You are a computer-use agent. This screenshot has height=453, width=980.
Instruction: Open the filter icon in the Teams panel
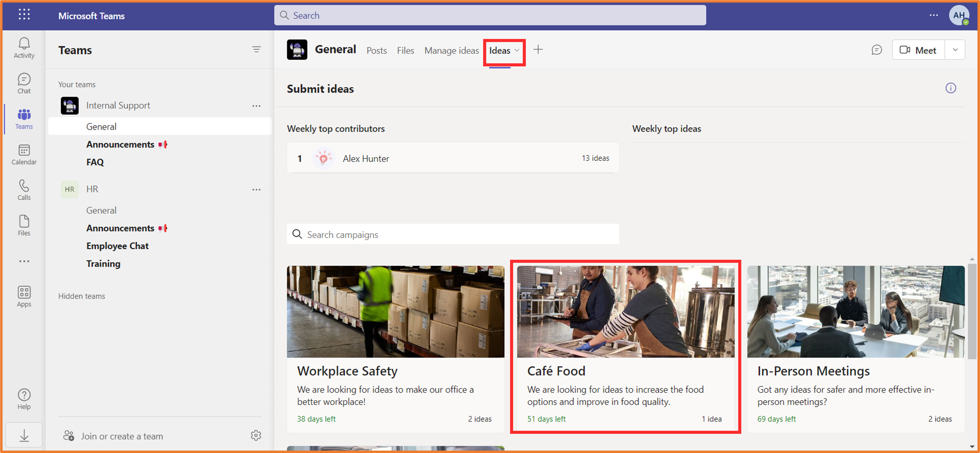click(257, 49)
